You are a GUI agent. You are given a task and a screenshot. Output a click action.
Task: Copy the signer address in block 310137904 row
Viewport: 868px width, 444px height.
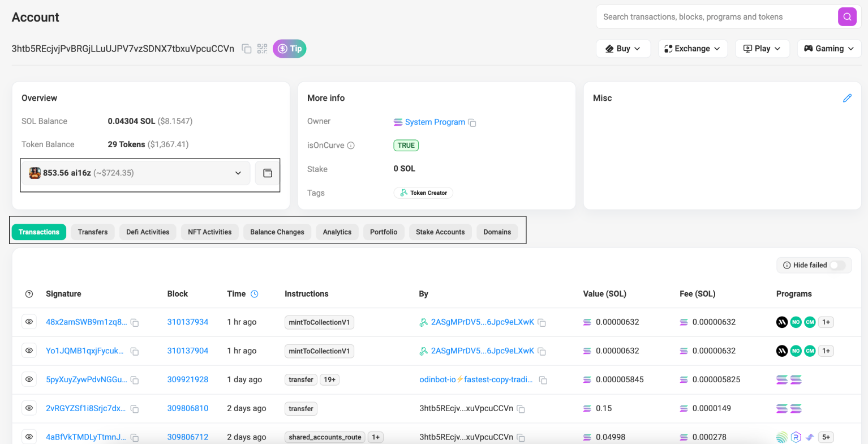pyautogui.click(x=542, y=352)
